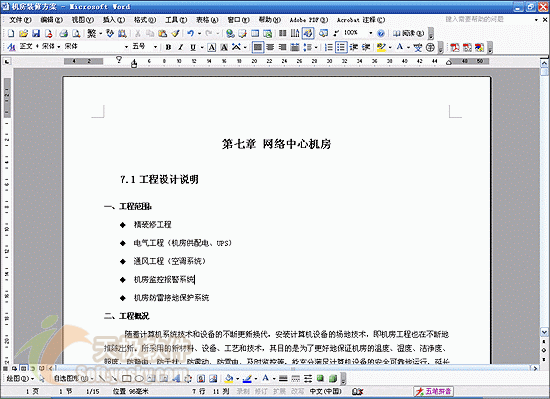Open the font color picker arrow
Image resolution: width=550 pixels, height=399 pixels.
click(x=408, y=47)
